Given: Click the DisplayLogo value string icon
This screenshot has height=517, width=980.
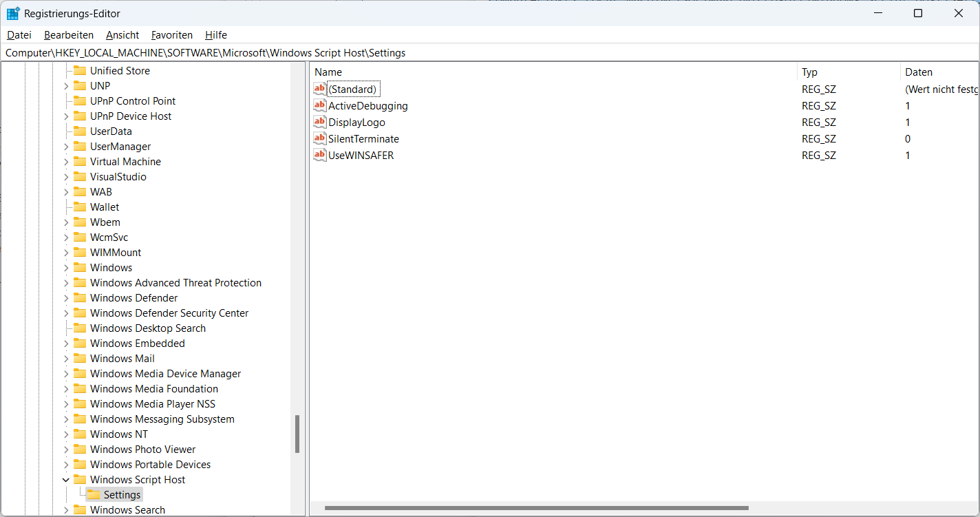Looking at the screenshot, I should [x=319, y=122].
